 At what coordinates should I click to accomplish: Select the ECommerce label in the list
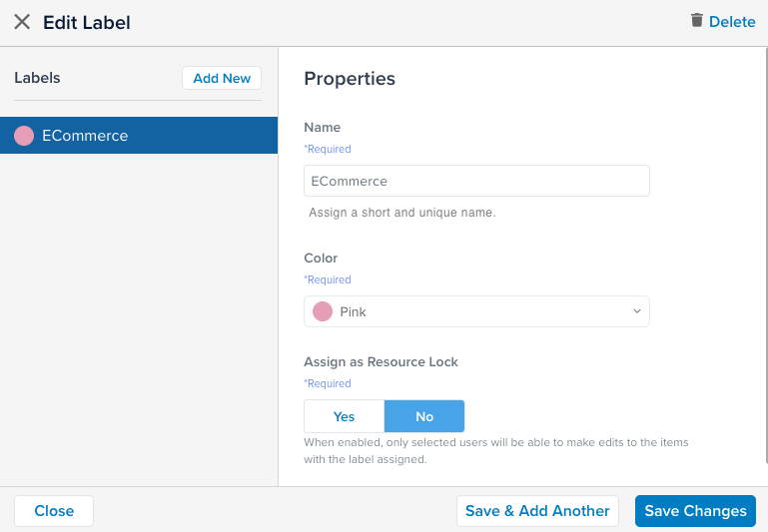(139, 136)
